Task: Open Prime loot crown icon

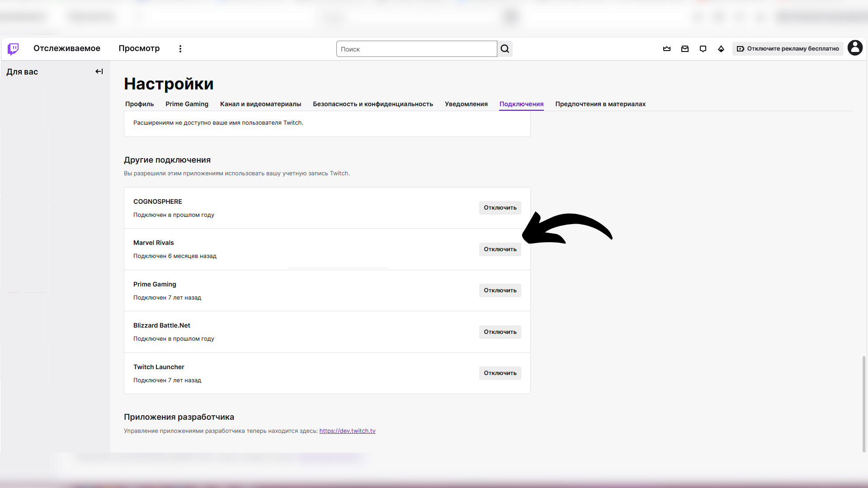Action: click(667, 49)
